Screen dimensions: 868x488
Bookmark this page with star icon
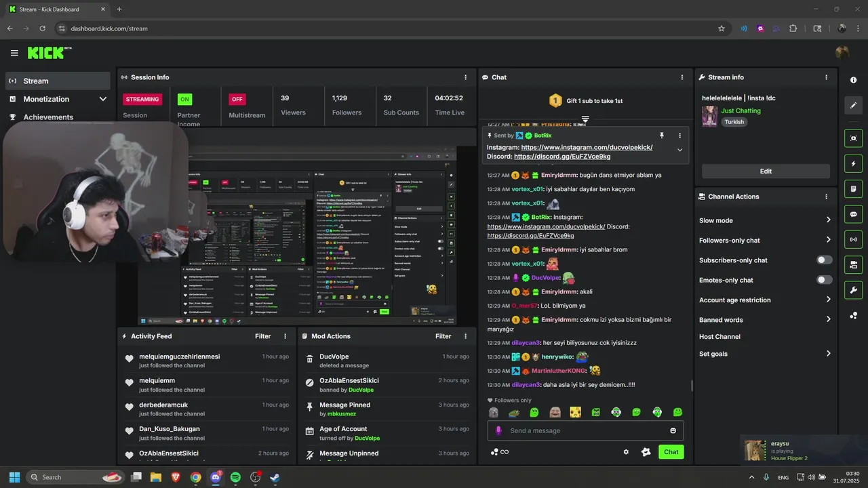(x=722, y=28)
